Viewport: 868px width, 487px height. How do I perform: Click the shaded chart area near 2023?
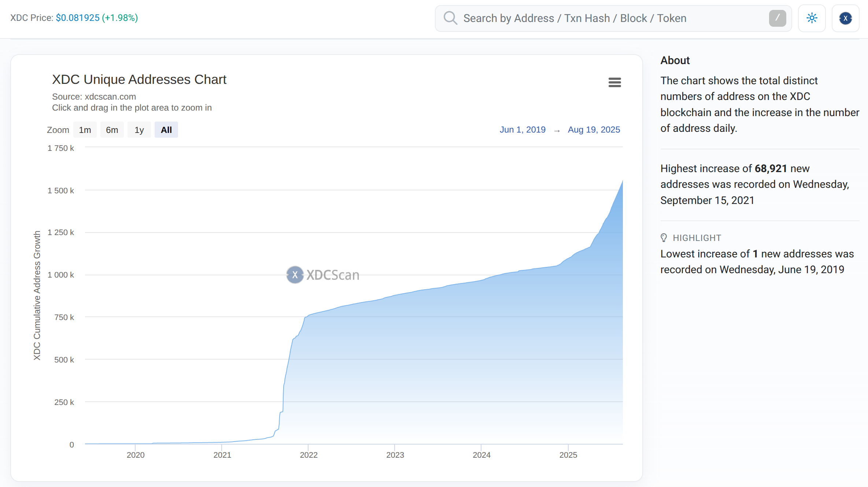[x=396, y=366]
